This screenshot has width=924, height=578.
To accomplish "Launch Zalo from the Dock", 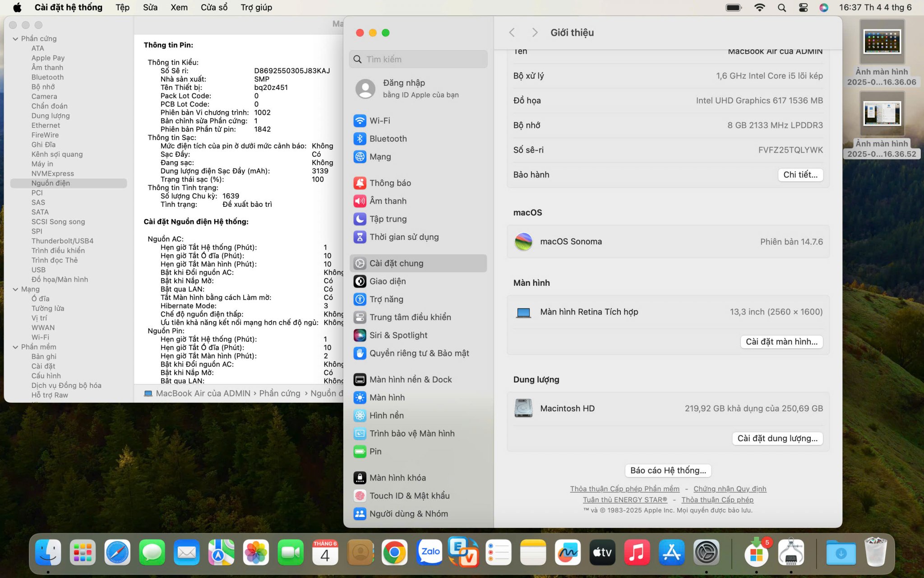I will pyautogui.click(x=429, y=552).
